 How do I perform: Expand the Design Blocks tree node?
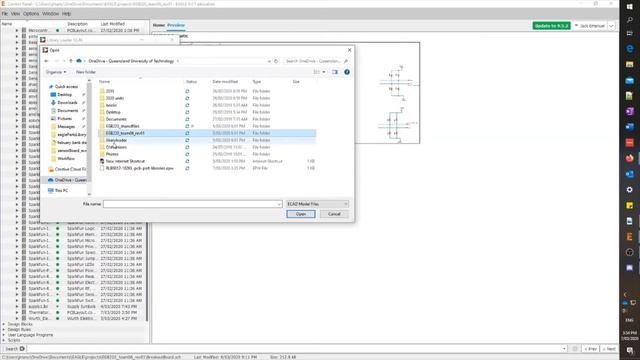pyautogui.click(x=4, y=324)
